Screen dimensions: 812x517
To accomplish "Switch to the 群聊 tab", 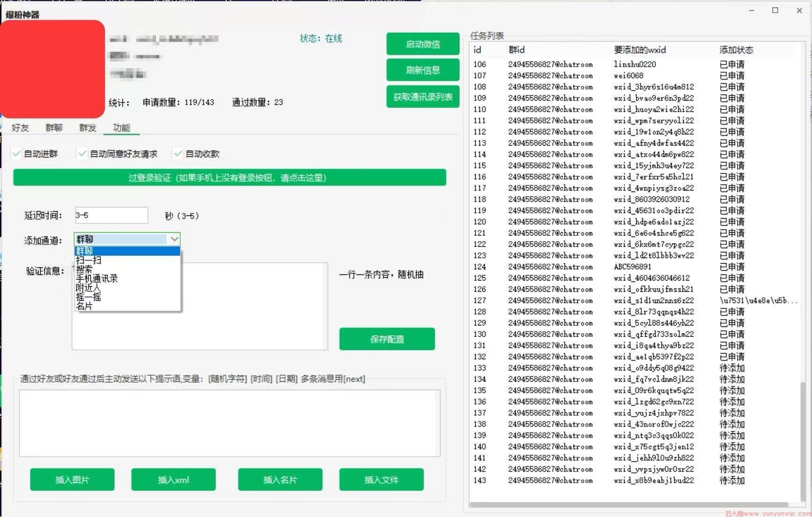I will (54, 127).
